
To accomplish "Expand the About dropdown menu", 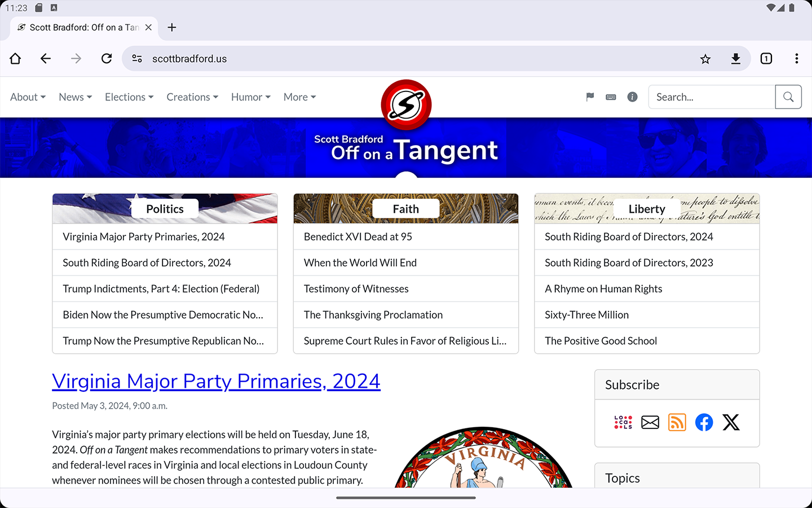I will tap(28, 97).
